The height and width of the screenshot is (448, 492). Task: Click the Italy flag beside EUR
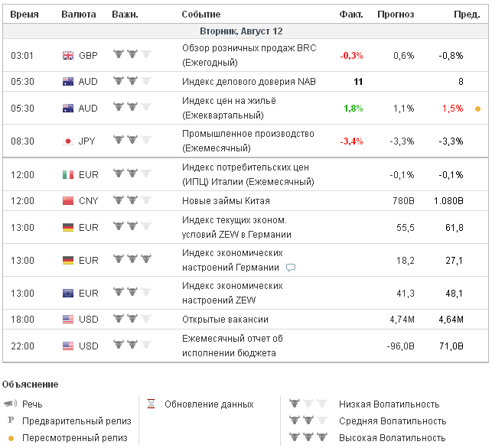point(67,175)
